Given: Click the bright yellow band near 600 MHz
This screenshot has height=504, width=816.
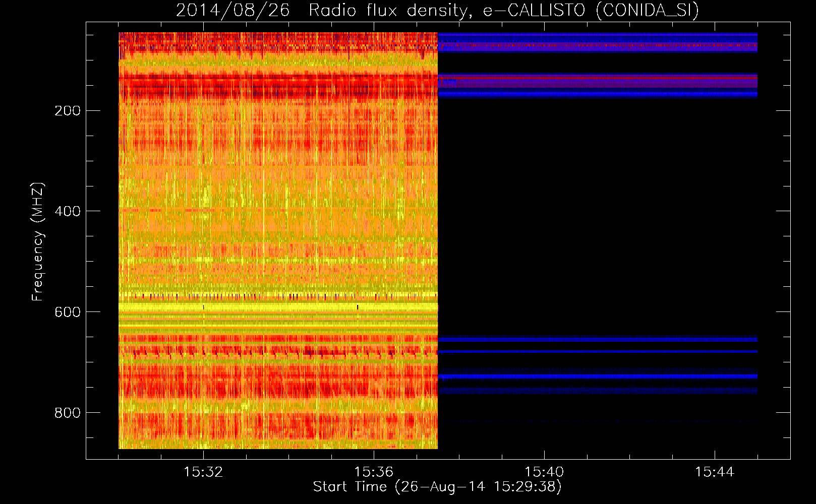Looking at the screenshot, I should pos(278,307).
